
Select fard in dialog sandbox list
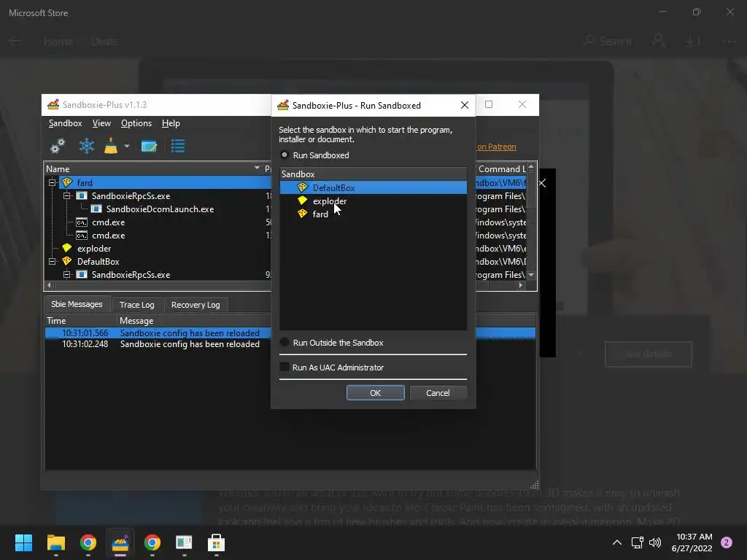pyautogui.click(x=373, y=214)
